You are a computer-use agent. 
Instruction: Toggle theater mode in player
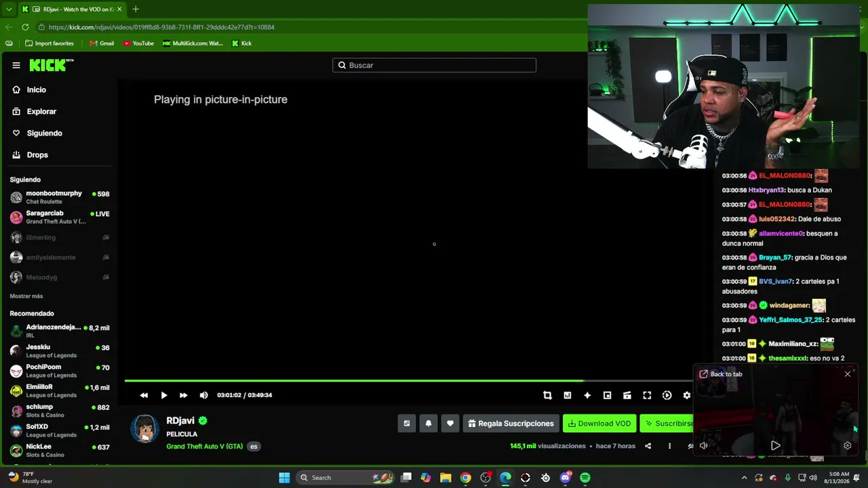point(627,395)
